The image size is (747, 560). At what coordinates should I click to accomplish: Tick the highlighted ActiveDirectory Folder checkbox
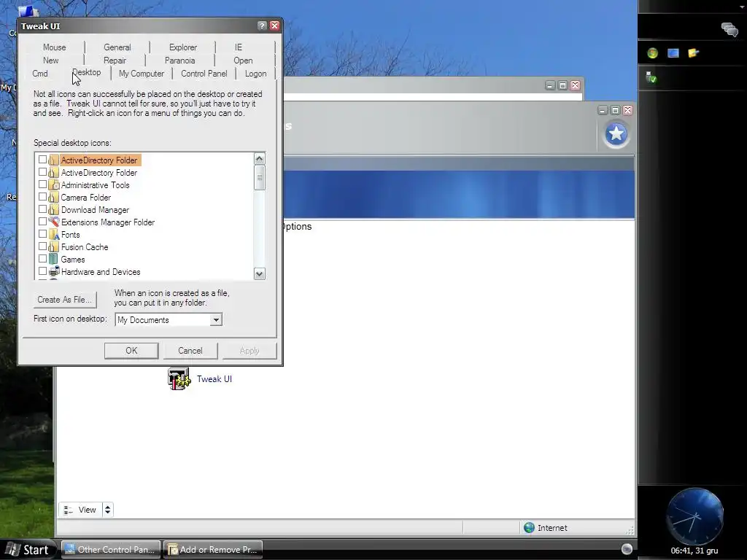point(42,160)
